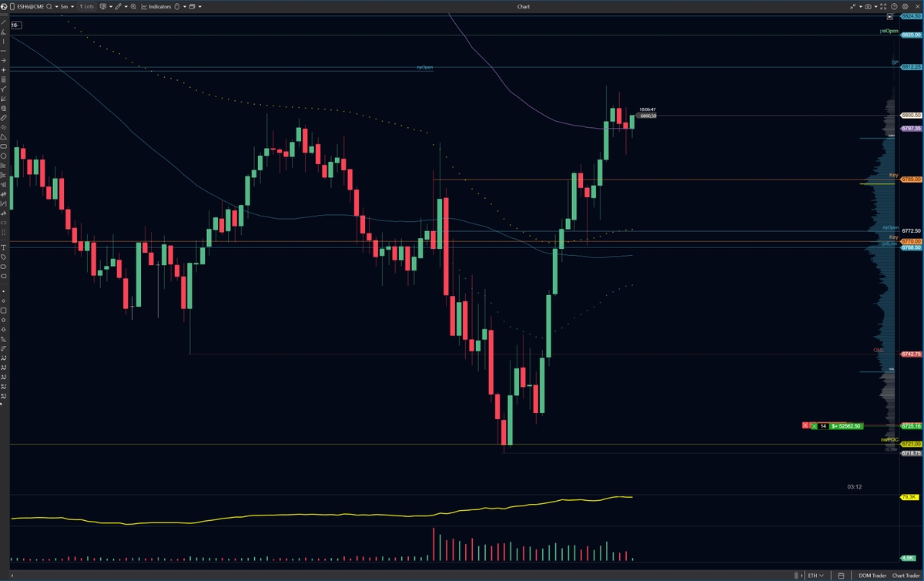This screenshot has width=924, height=581.
Task: Select the crosshair tool
Action: [x=4, y=70]
